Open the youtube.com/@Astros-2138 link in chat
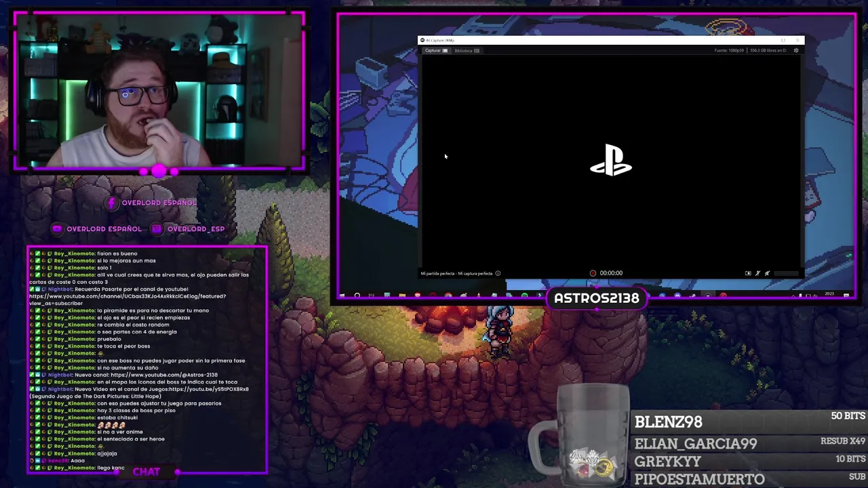Screen dimensions: 868x488 (x=164, y=375)
